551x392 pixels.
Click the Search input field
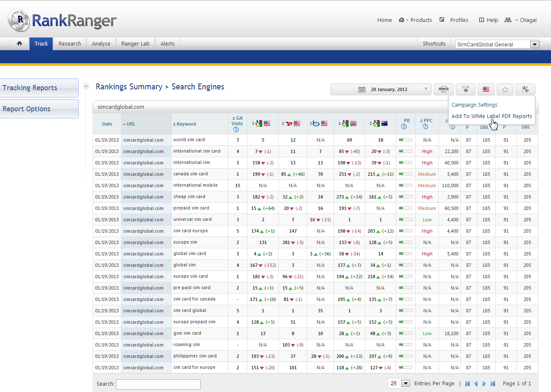point(158,384)
